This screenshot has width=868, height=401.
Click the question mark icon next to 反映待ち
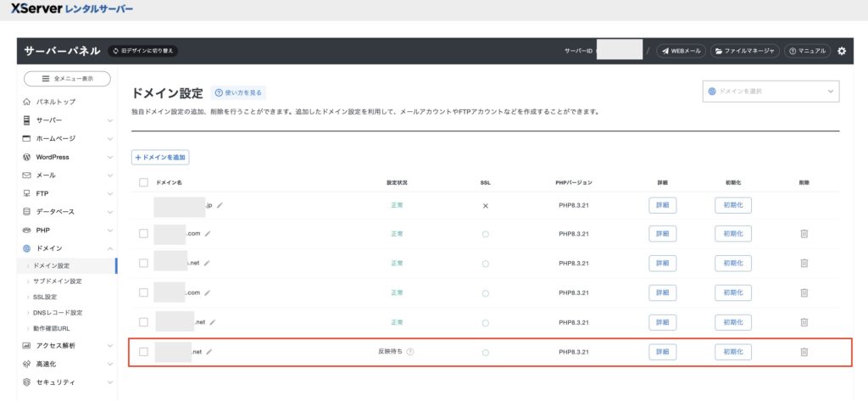[410, 352]
